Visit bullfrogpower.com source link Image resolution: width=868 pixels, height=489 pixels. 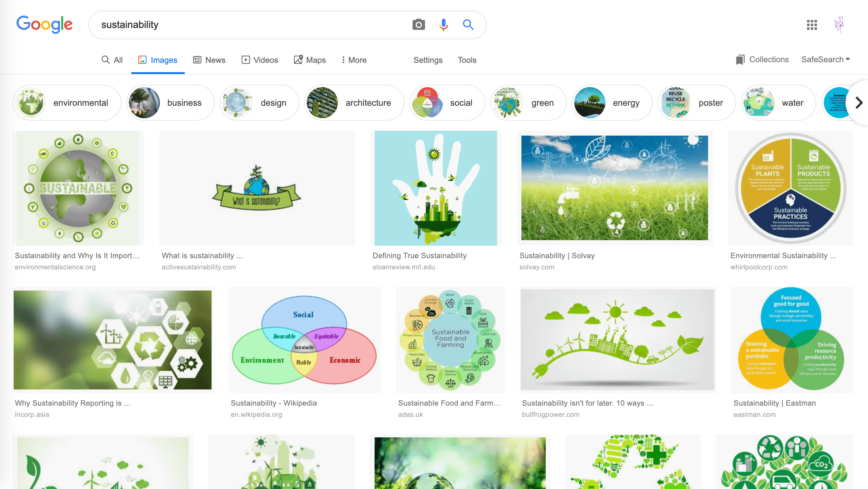[x=551, y=415]
